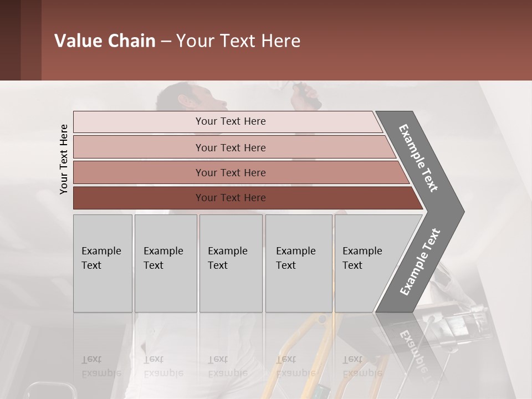Select the second pink bar from top

[231, 147]
